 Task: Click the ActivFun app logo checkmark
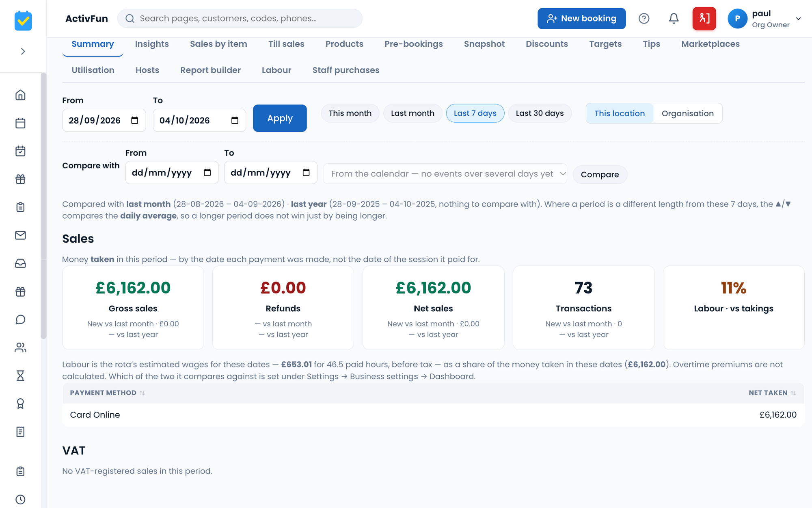(x=23, y=21)
